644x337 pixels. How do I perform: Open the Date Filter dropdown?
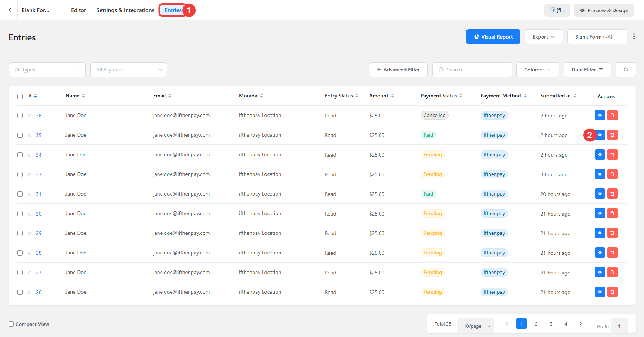click(x=587, y=70)
